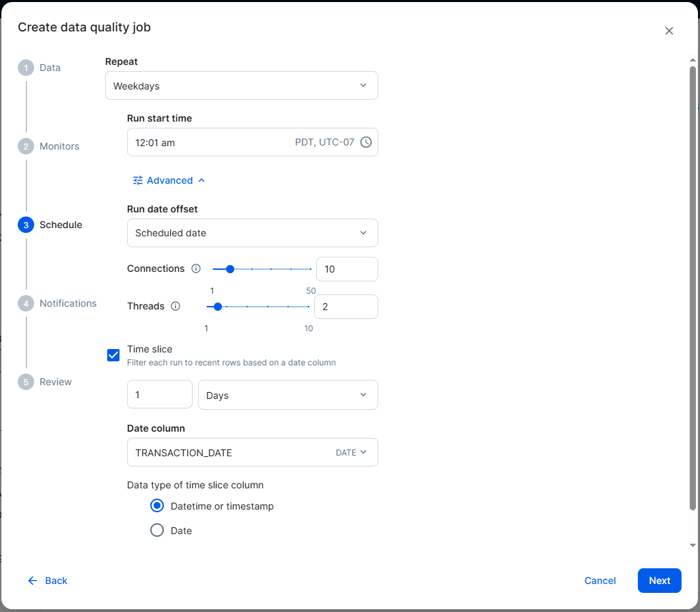
Task: Switch to the Schedule step
Action: tap(26, 225)
